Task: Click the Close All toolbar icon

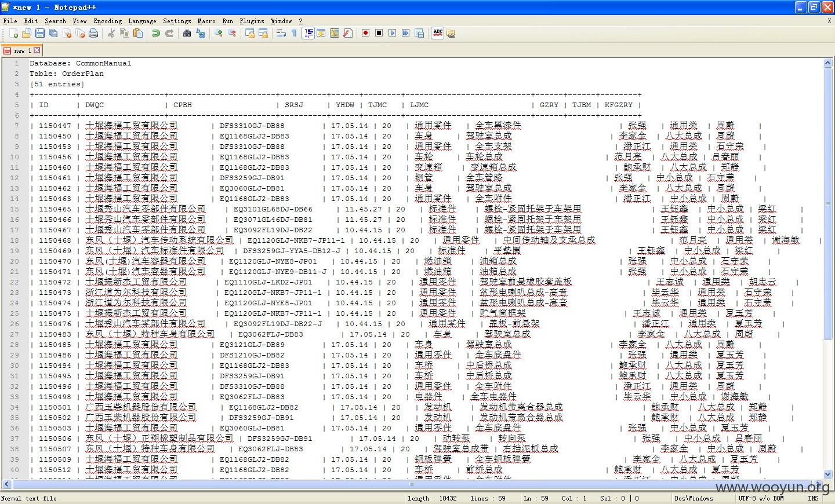Action: 80,34
